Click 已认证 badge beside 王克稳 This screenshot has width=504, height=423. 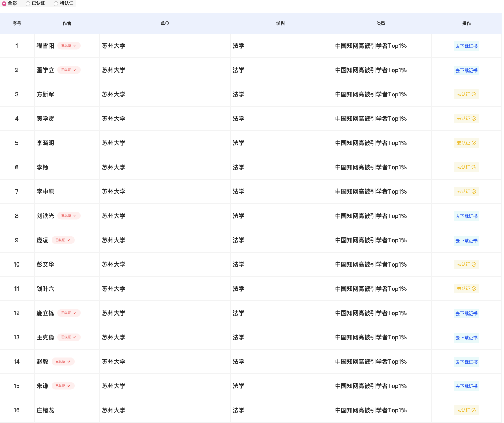68,337
